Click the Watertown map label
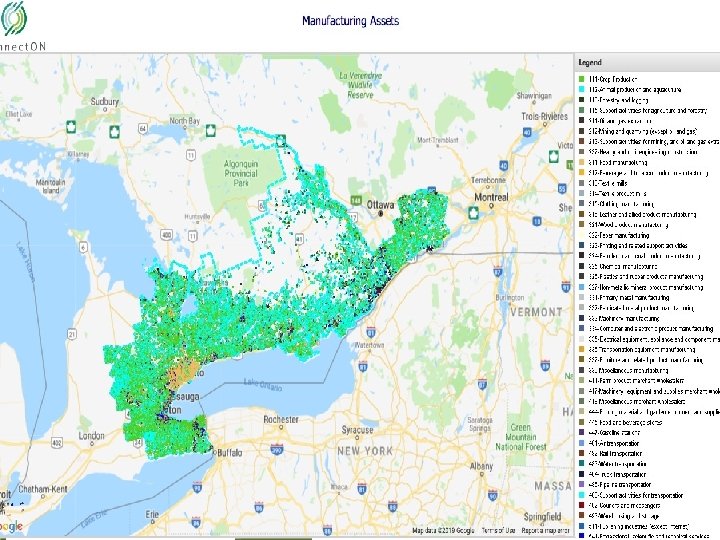Screen dimensions: 720x540 point(369,345)
